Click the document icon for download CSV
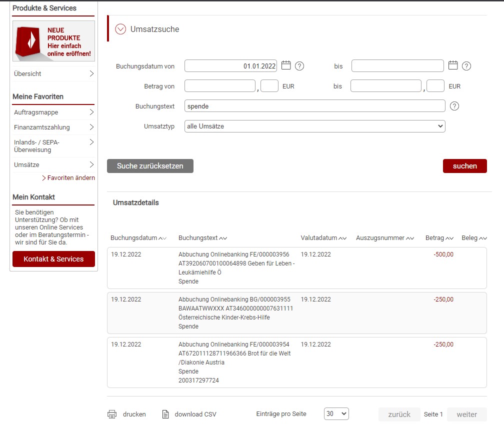 point(165,414)
